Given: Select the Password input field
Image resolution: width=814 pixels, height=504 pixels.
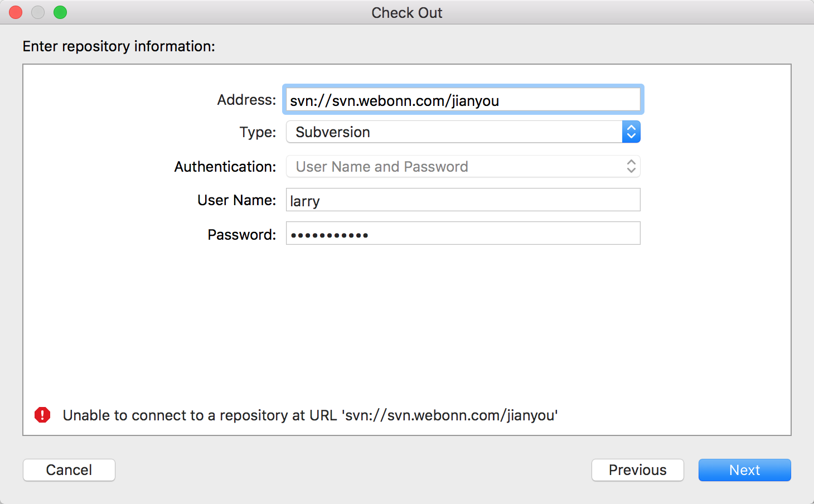Looking at the screenshot, I should [463, 234].
